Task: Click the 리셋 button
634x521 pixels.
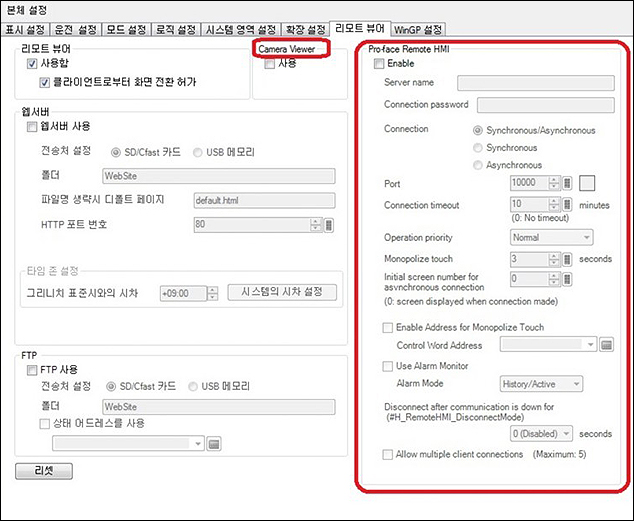Action: click(44, 469)
